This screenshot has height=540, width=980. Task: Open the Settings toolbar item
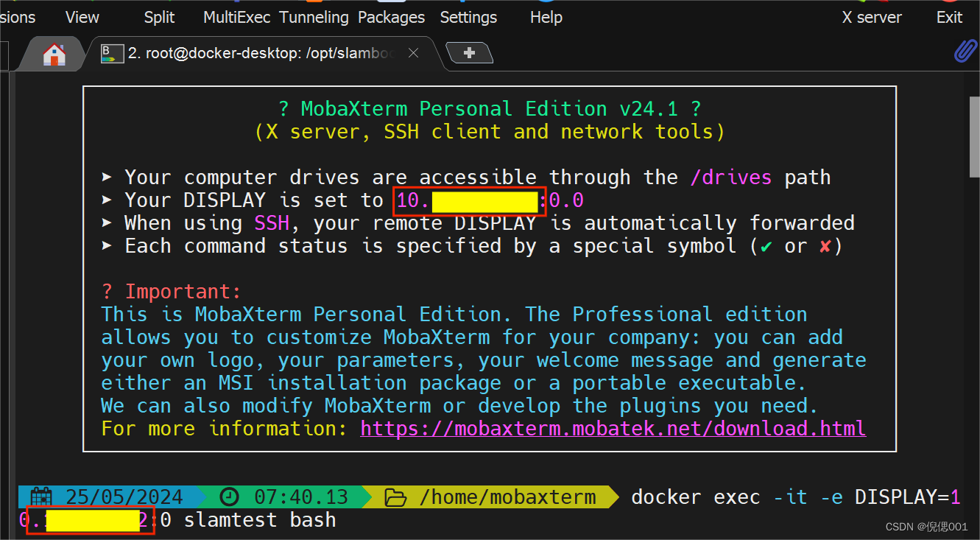click(x=468, y=17)
